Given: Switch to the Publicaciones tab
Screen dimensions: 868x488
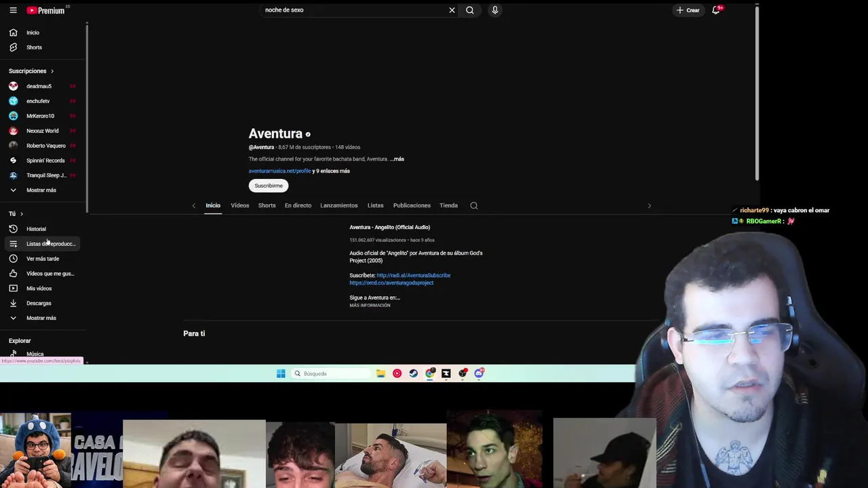Looking at the screenshot, I should pyautogui.click(x=412, y=205).
